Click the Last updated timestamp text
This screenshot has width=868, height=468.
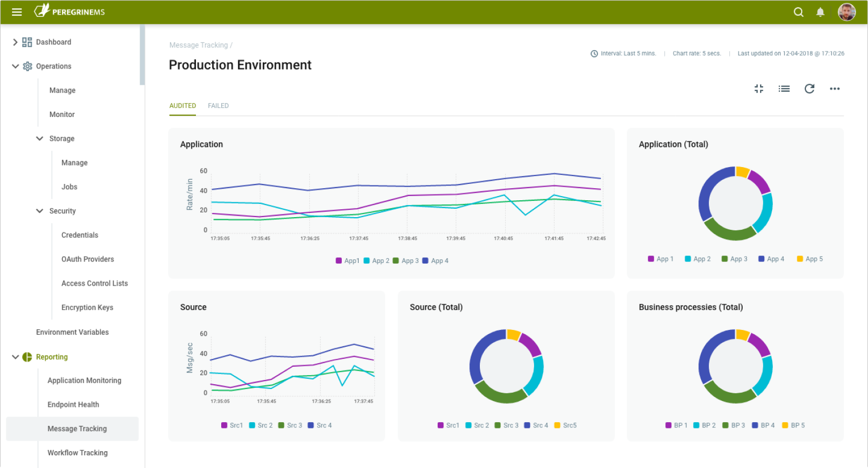point(791,54)
